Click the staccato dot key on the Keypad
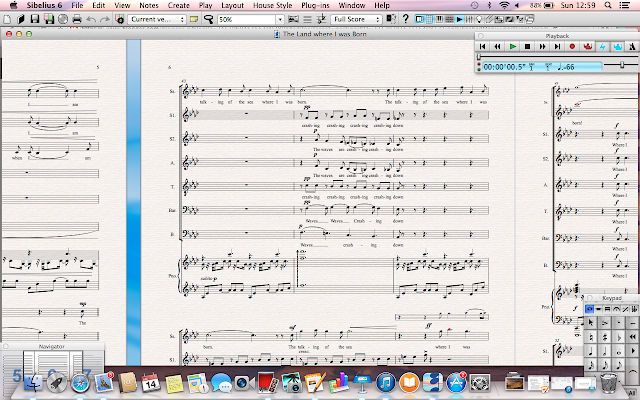This screenshot has width=640, height=400. (x=619, y=322)
